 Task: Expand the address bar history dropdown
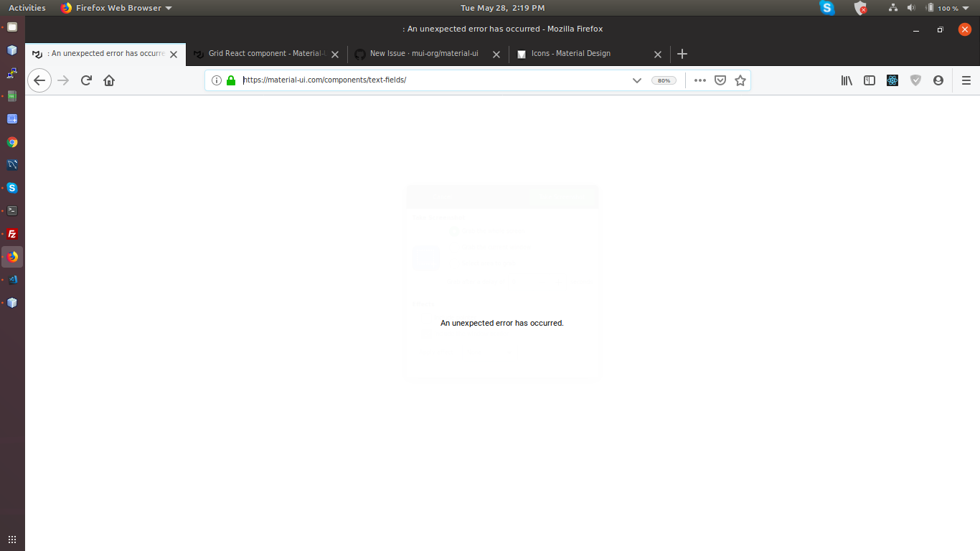point(637,80)
